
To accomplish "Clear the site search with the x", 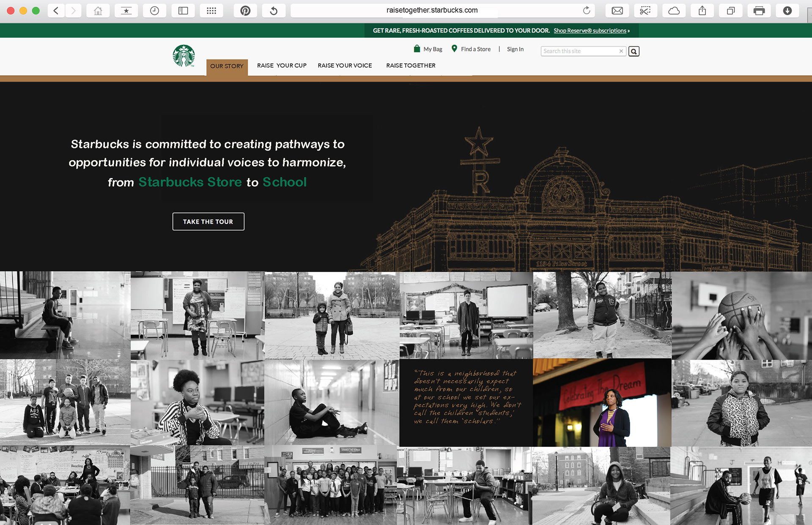I will click(621, 51).
